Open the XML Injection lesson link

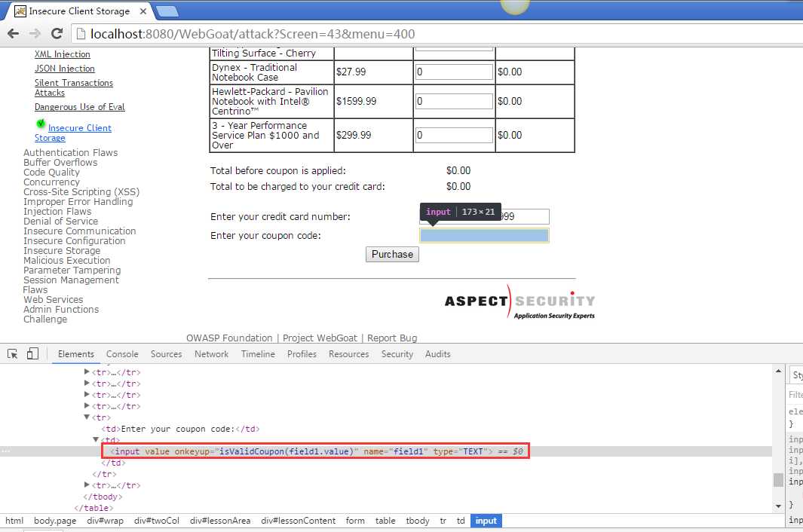[x=63, y=54]
